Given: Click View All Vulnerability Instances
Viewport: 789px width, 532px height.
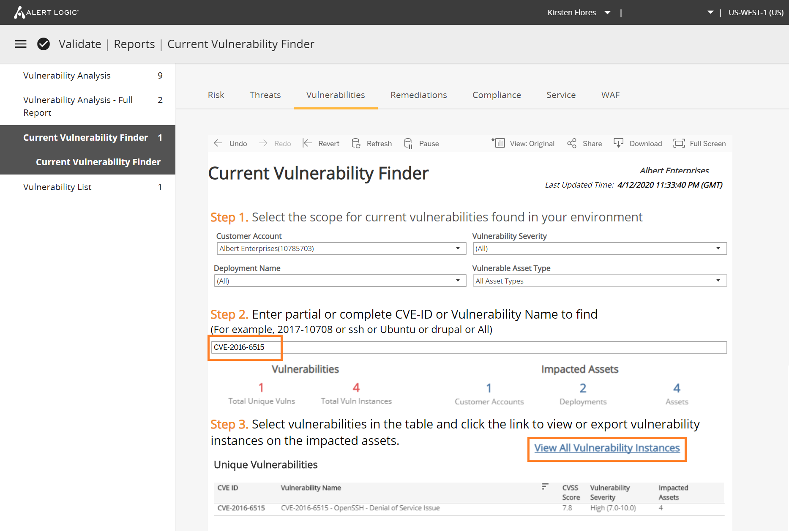Looking at the screenshot, I should pyautogui.click(x=606, y=448).
